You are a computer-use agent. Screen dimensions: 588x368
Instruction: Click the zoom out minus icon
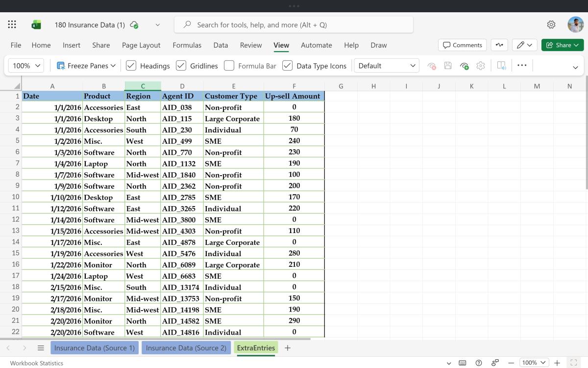(x=511, y=363)
